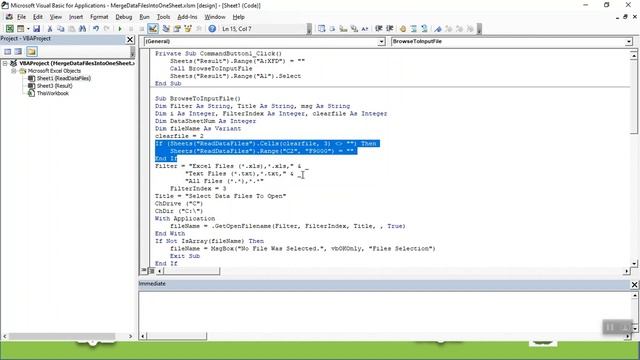The width and height of the screenshot is (640, 360).
Task: Click the Quick Info toolbar icon
Action: (x=343, y=29)
